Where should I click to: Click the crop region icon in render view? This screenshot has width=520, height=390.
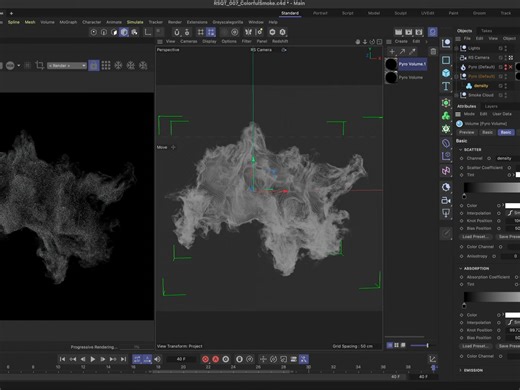[x=39, y=65]
